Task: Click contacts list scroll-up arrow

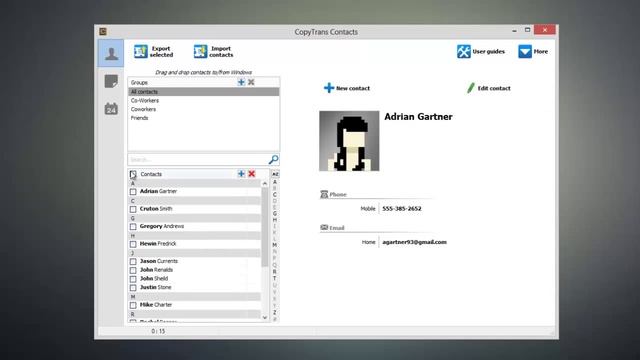Action: pyautogui.click(x=265, y=184)
